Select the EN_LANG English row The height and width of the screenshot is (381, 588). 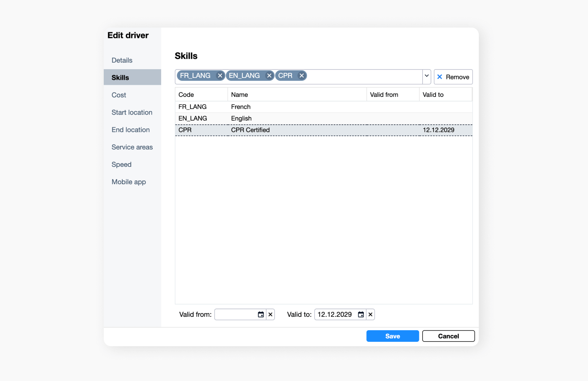(290, 118)
